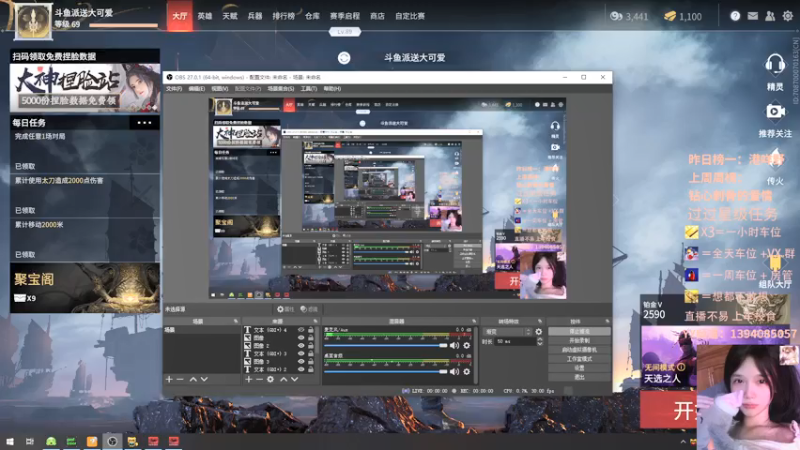
Task: Adjust transition duration stepper arrows
Action: point(540,341)
